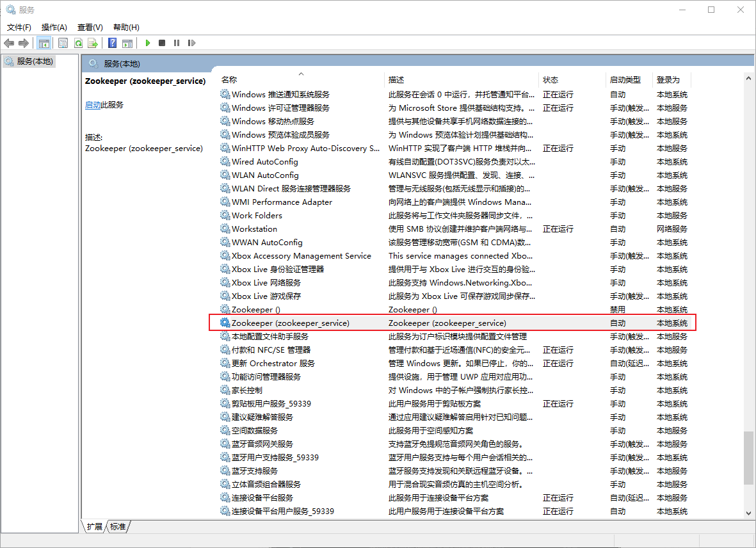Screen dimensions: 756x548
Task: Select 功能访问管理器服务 row
Action: tap(455, 376)
